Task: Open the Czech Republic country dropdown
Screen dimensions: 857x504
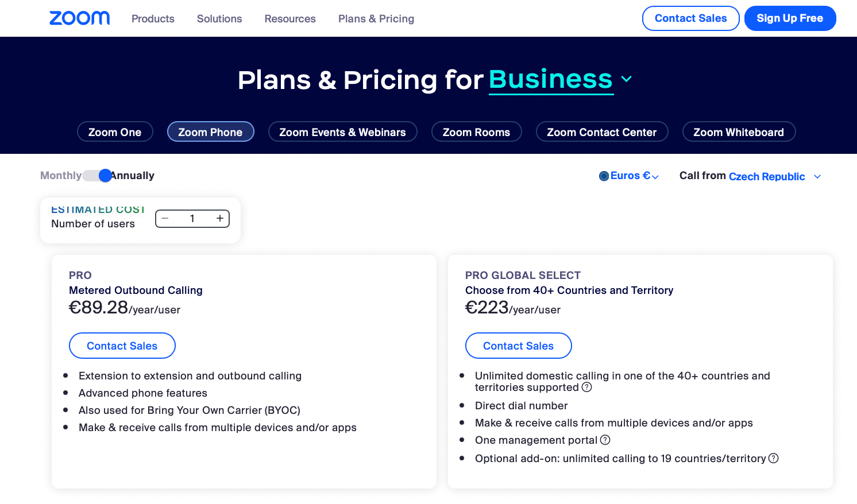Action: point(774,177)
